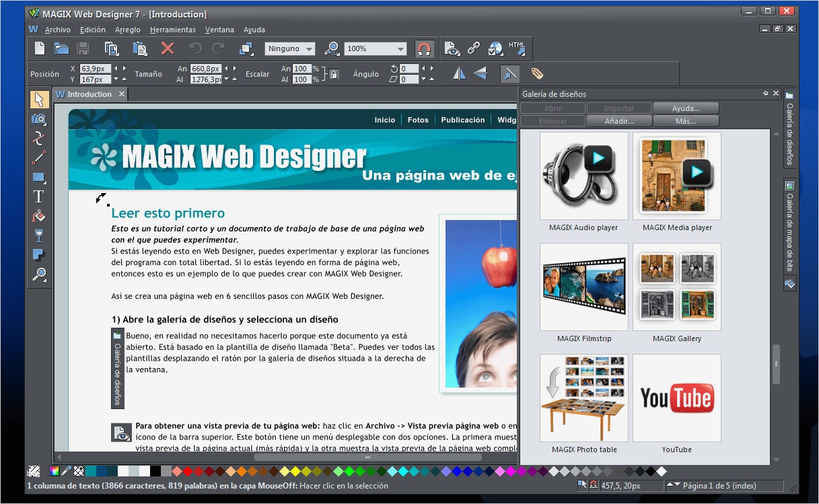Select the Transparency tool
819x504 pixels.
39,236
